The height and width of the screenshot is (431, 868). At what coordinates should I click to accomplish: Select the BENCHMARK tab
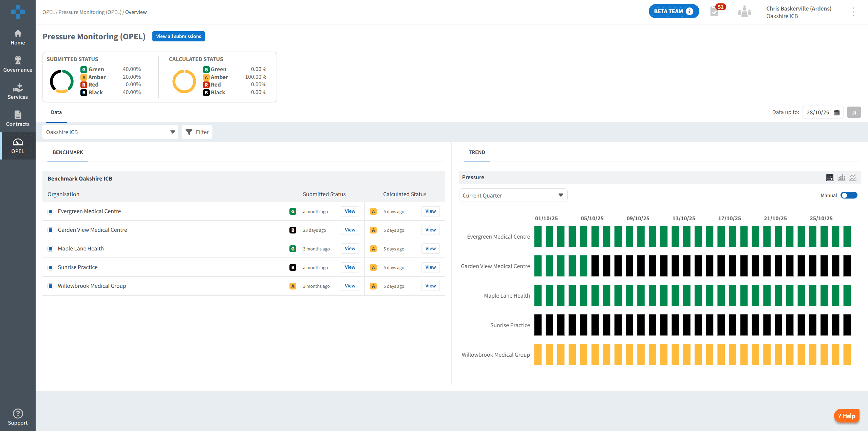pos(68,152)
